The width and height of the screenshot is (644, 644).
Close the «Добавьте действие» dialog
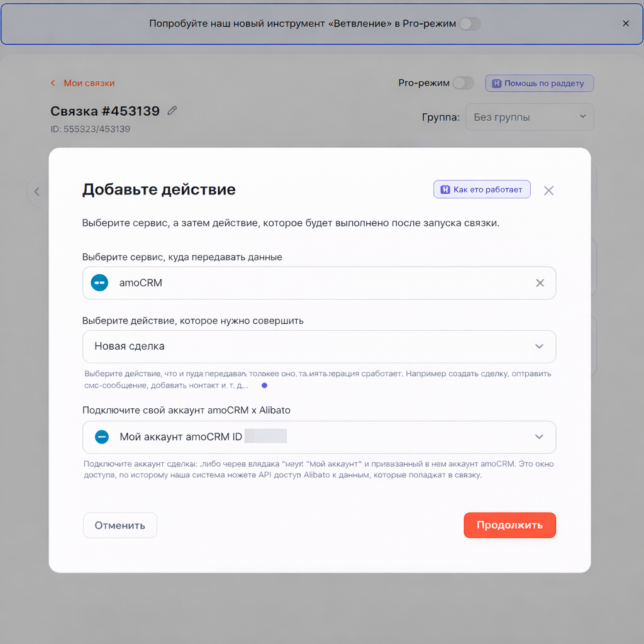click(x=548, y=191)
